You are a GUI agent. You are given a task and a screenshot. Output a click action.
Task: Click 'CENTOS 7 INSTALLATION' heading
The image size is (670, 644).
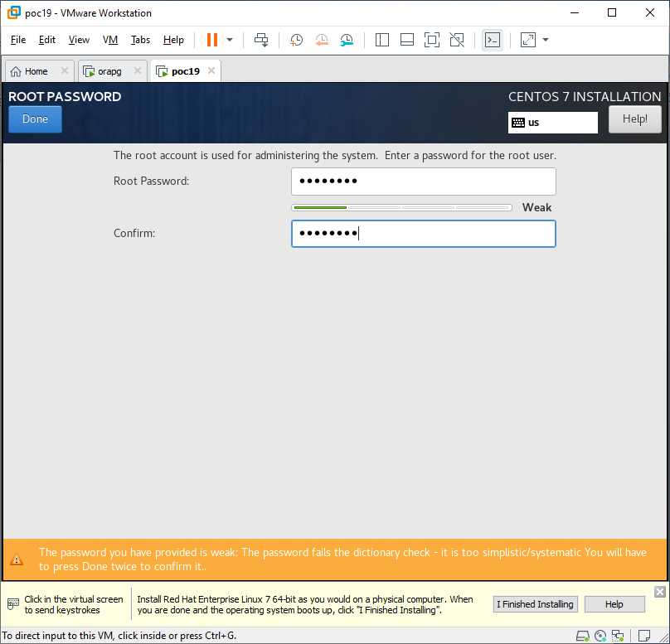[585, 97]
